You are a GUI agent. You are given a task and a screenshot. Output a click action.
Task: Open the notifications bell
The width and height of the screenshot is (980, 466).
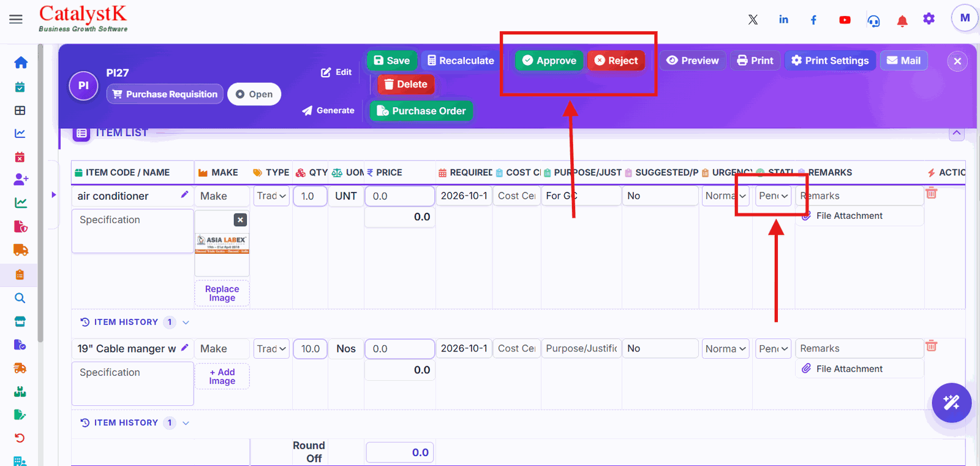[x=902, y=21]
